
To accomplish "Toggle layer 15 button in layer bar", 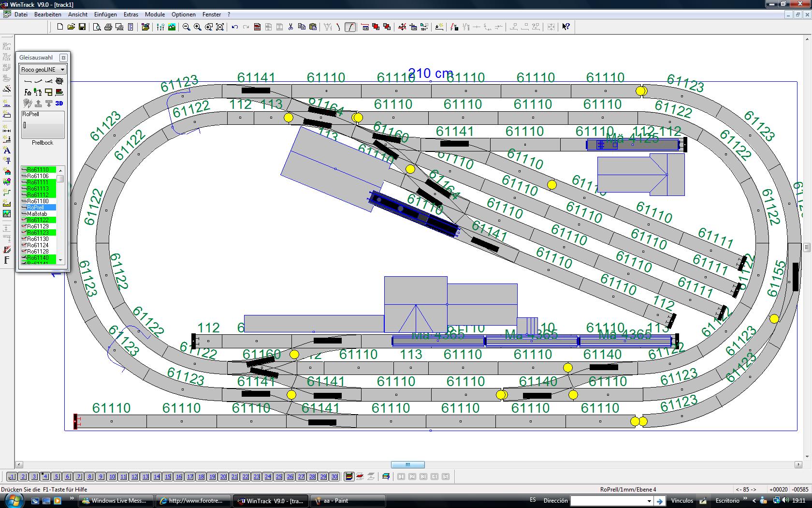I will tap(168, 477).
